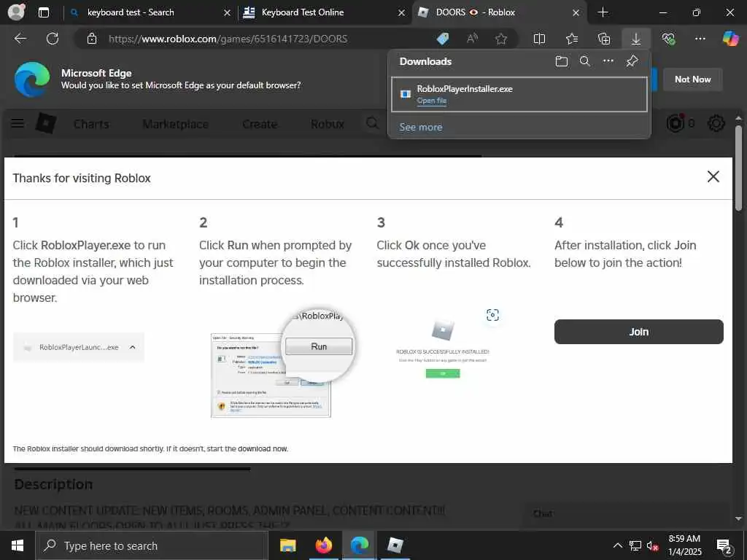
Task: Open more options in Downloads panel
Action: (608, 61)
